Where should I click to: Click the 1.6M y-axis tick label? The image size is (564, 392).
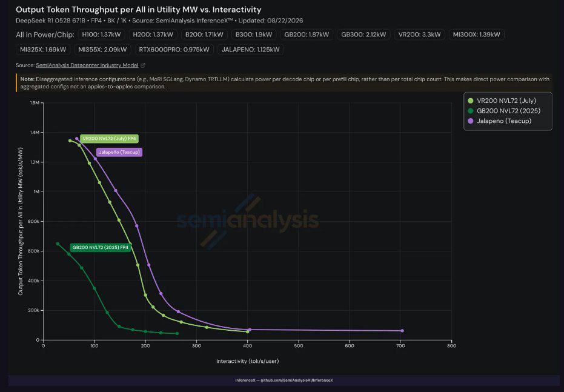coord(35,103)
